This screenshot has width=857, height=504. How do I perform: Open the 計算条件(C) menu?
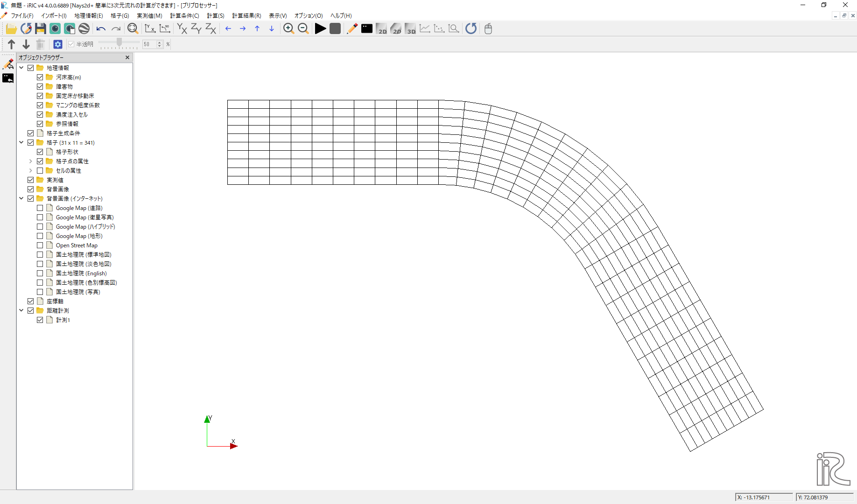point(184,16)
